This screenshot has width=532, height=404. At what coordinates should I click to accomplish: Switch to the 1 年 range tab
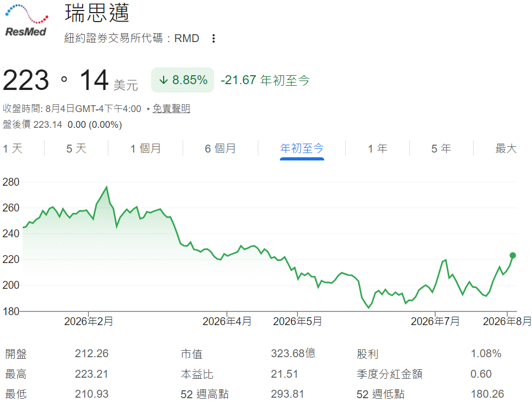click(378, 148)
